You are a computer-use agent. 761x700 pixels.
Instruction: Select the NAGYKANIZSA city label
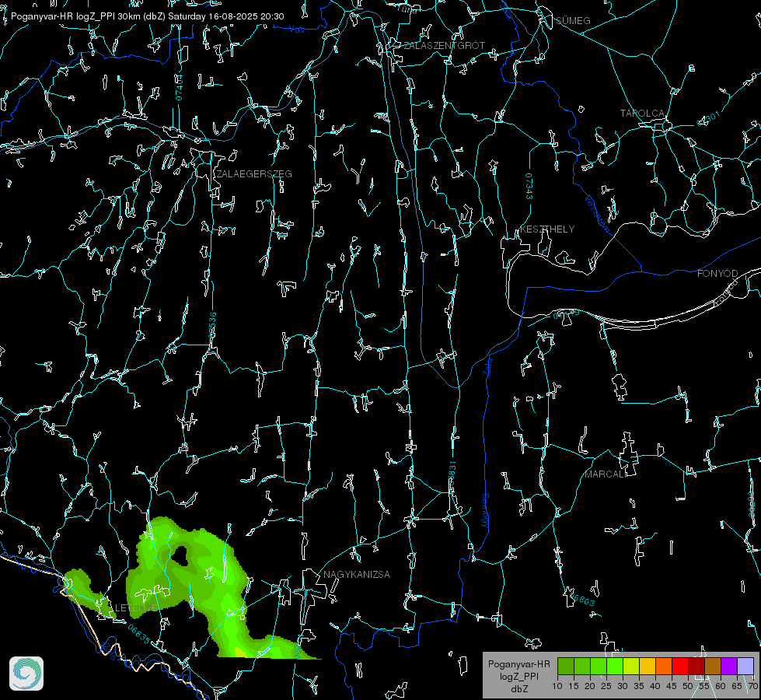point(357,574)
